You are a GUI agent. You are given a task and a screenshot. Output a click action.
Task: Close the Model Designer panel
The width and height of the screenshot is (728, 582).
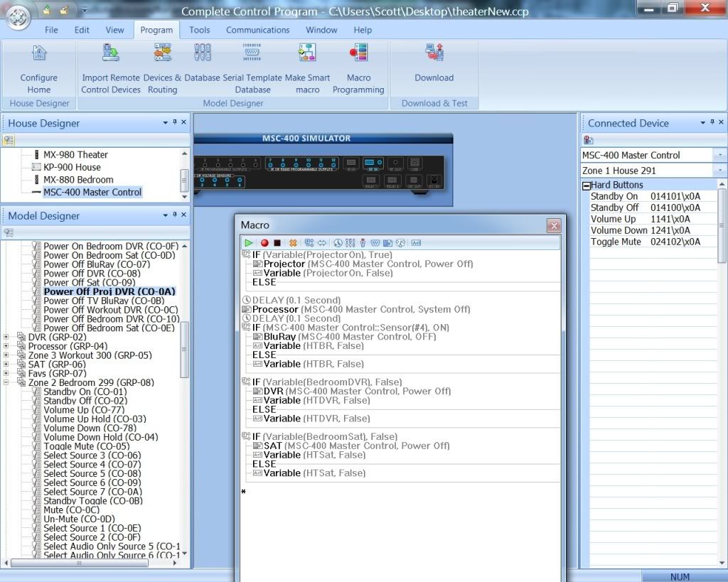184,215
